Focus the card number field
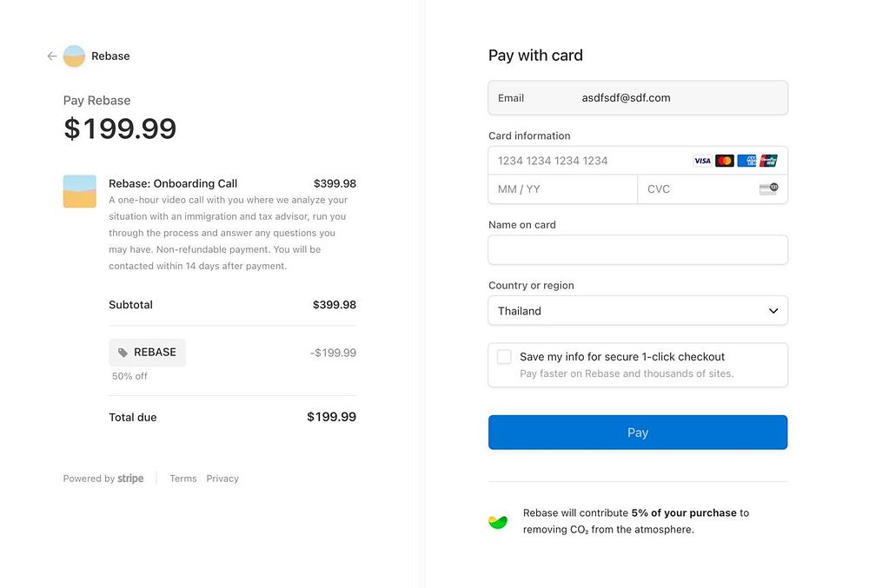The width and height of the screenshot is (869, 588). click(591, 161)
